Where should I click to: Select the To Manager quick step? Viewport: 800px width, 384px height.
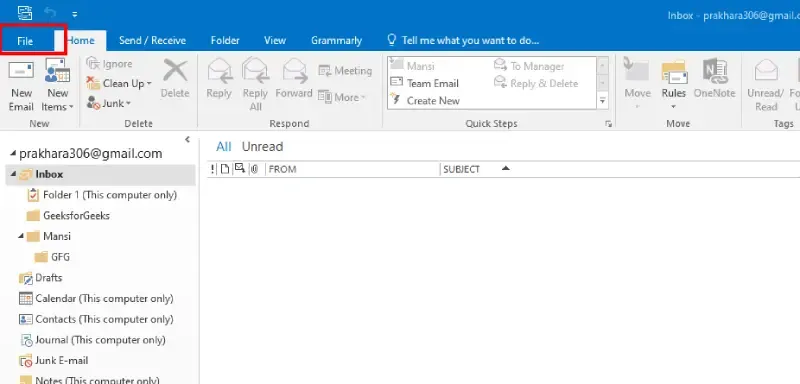(529, 66)
